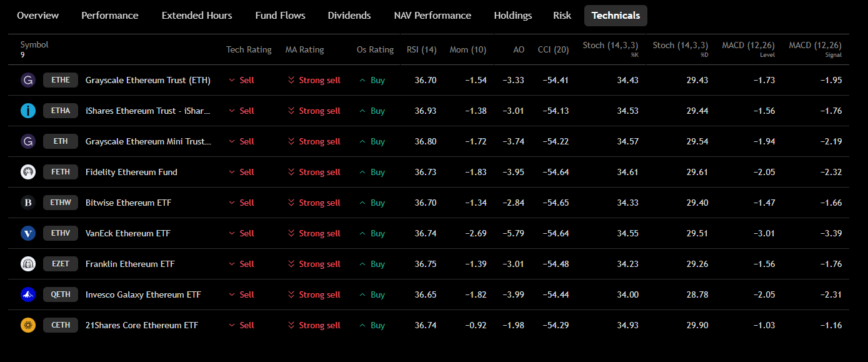
Task: Click the VanEck ETHV logo icon
Action: 28,233
